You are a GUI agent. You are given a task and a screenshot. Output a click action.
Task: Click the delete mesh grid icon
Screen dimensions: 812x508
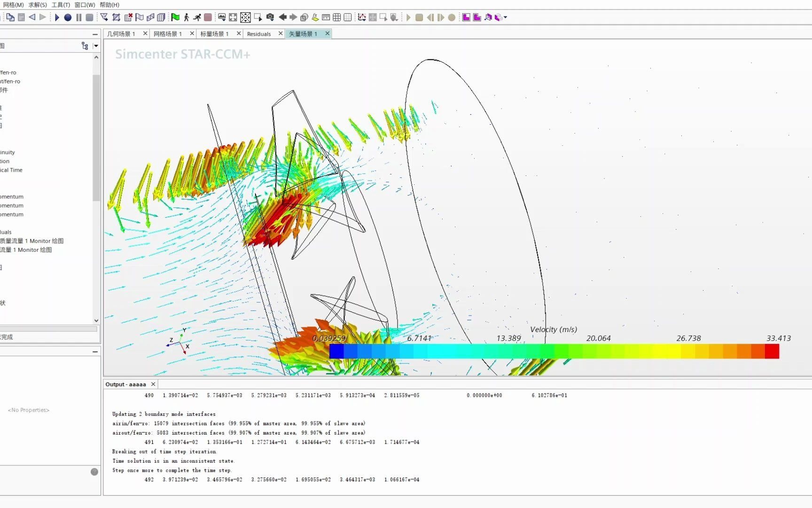pos(128,17)
